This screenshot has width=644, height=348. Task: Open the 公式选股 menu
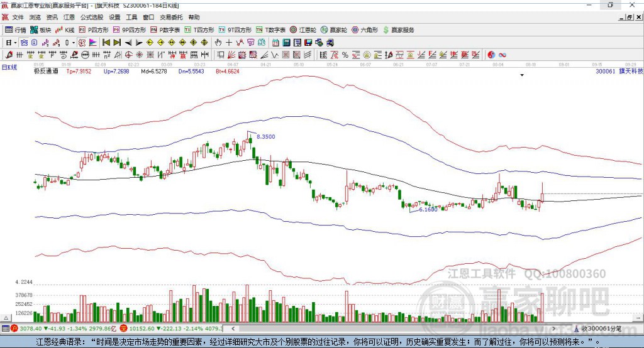click(92, 17)
